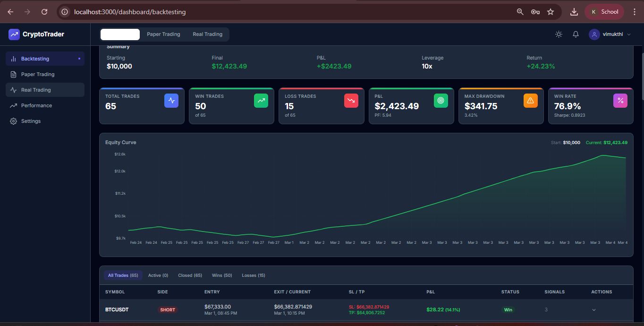Click the equity curve peak near Mar 3

pyautogui.click(x=603, y=155)
